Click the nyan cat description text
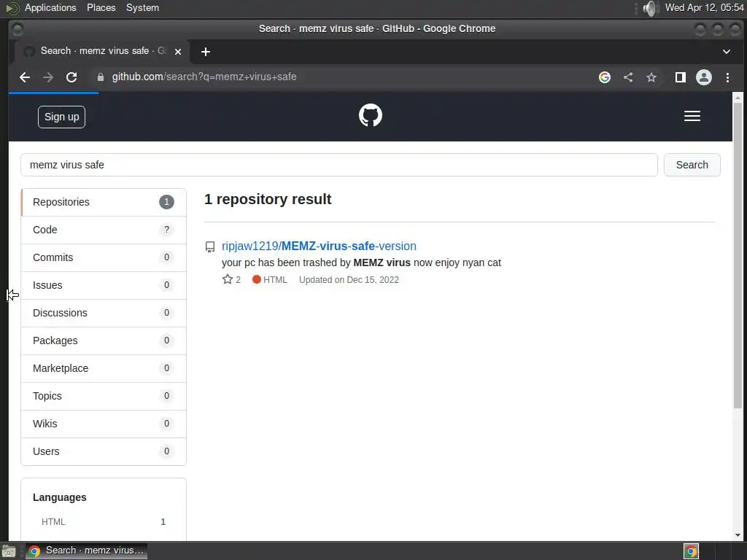The width and height of the screenshot is (747, 560). 361,262
